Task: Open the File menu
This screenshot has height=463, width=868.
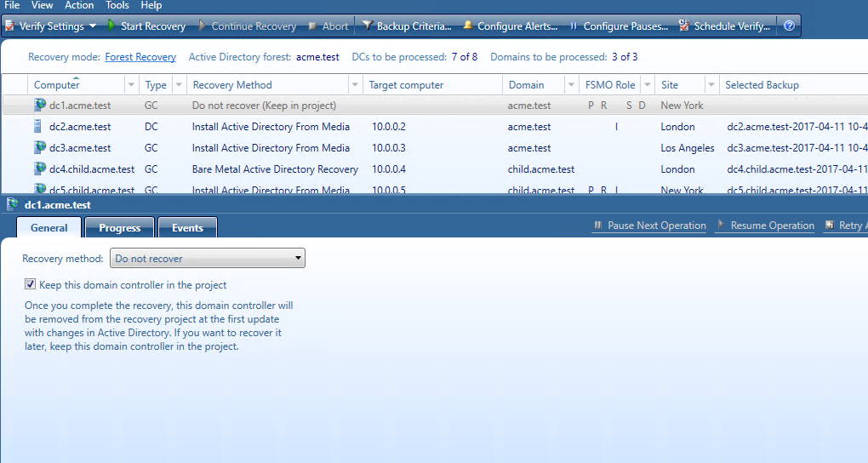Action: (12, 5)
